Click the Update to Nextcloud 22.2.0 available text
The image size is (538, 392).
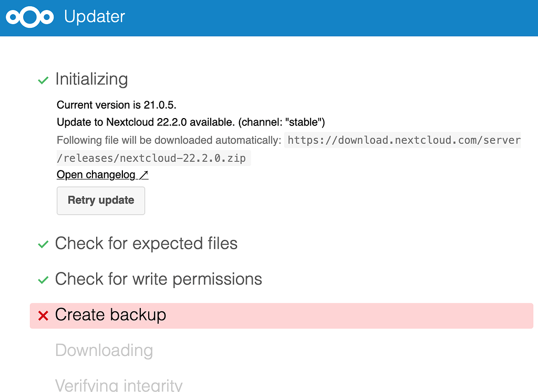click(191, 122)
